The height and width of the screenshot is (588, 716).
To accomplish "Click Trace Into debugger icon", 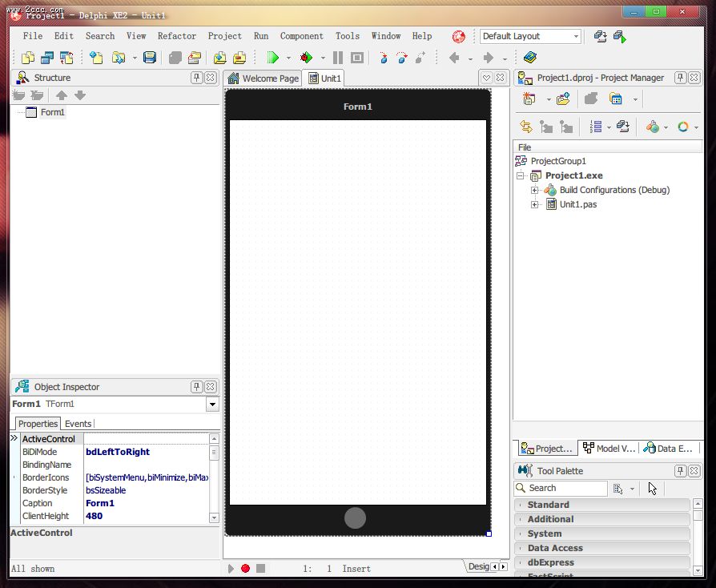I will pos(384,58).
